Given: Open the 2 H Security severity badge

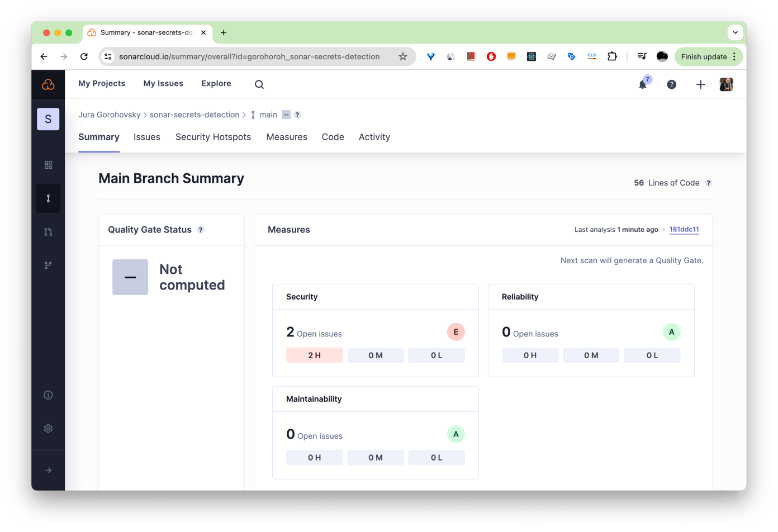Looking at the screenshot, I should click(x=314, y=355).
